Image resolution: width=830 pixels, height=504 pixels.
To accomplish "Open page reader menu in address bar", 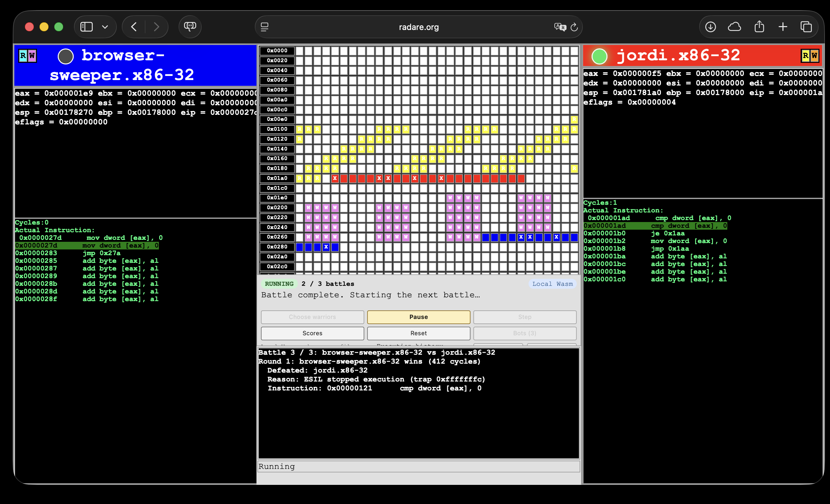I will [x=265, y=27].
